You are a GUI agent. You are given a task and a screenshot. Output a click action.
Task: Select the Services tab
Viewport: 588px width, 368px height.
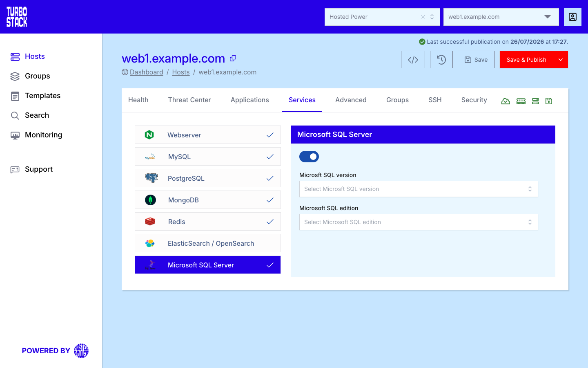click(302, 100)
